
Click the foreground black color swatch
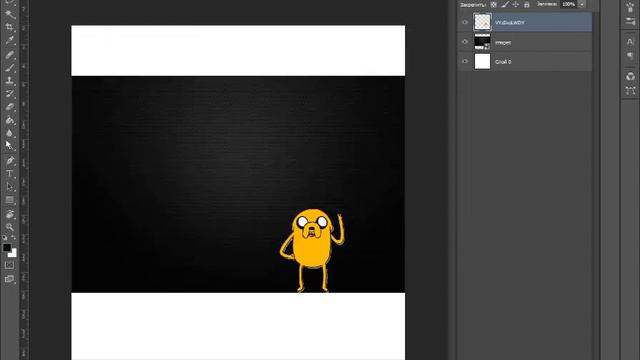point(7,247)
